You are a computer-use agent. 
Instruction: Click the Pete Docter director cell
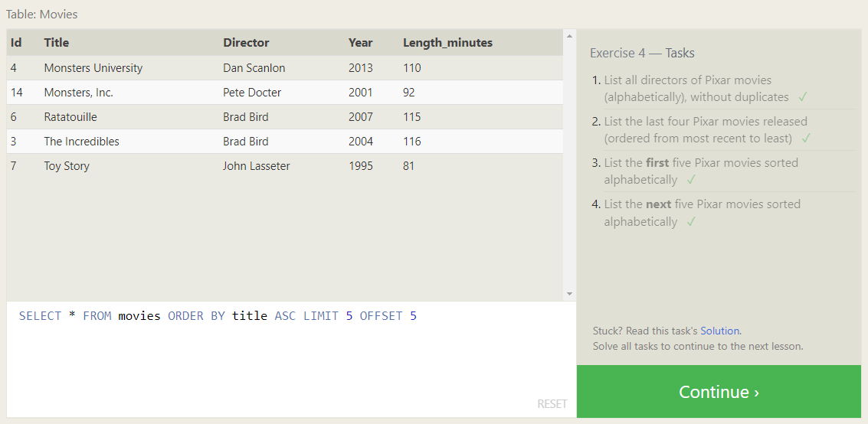(252, 93)
